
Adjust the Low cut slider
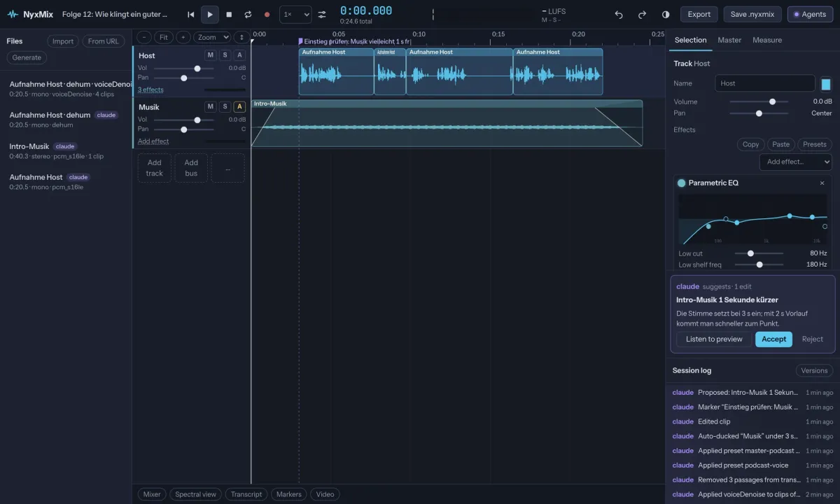tap(759, 253)
